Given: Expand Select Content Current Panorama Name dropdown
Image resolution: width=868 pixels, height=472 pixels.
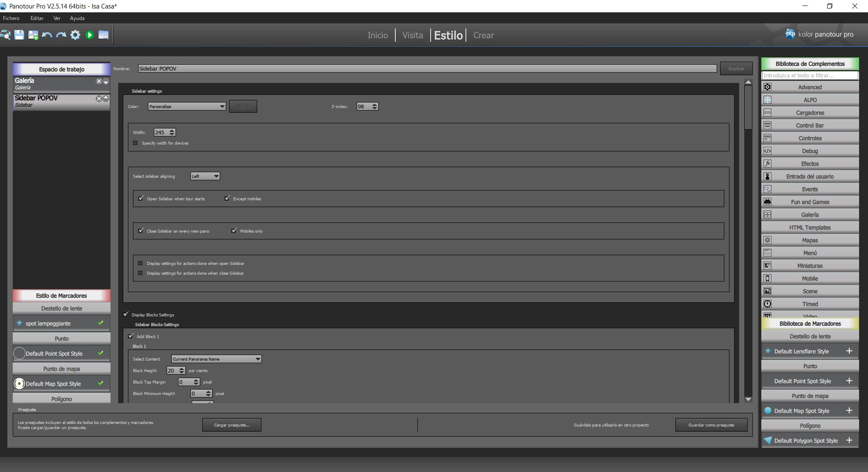Looking at the screenshot, I should (x=216, y=359).
